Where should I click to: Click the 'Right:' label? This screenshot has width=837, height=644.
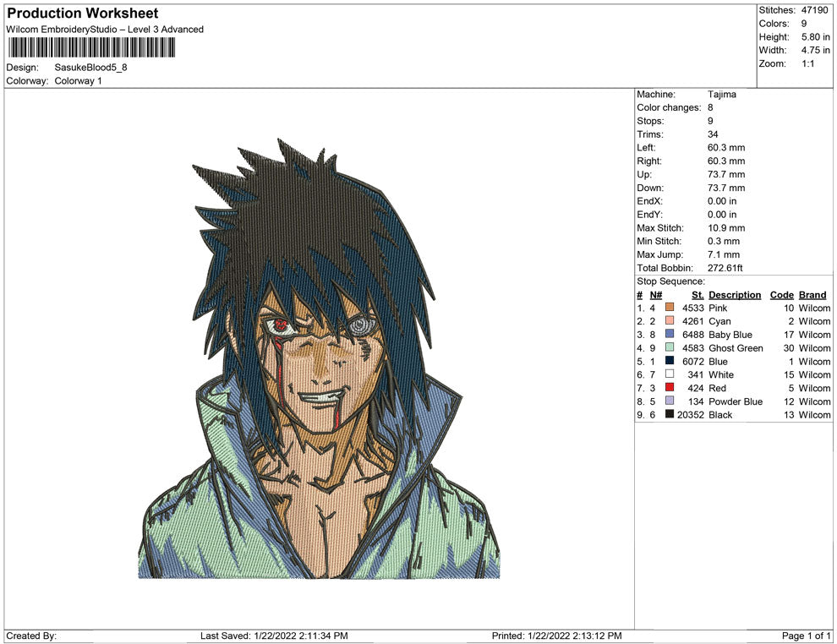[649, 161]
